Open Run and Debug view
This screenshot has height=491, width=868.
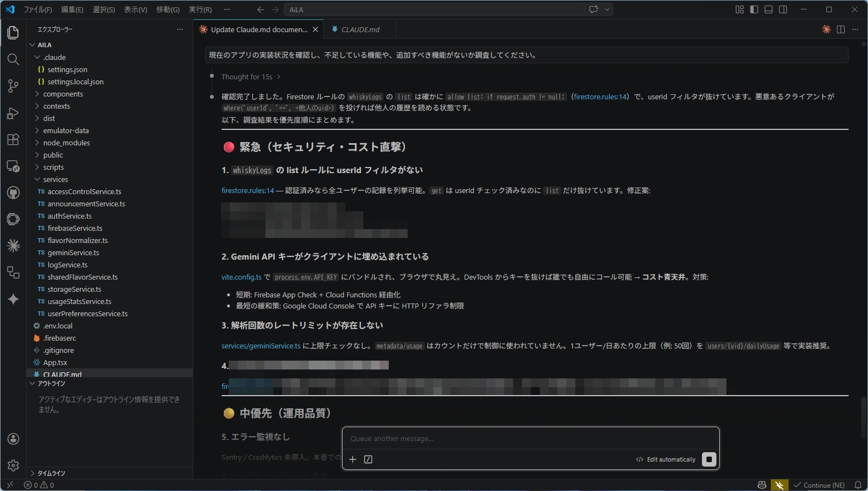coord(13,113)
